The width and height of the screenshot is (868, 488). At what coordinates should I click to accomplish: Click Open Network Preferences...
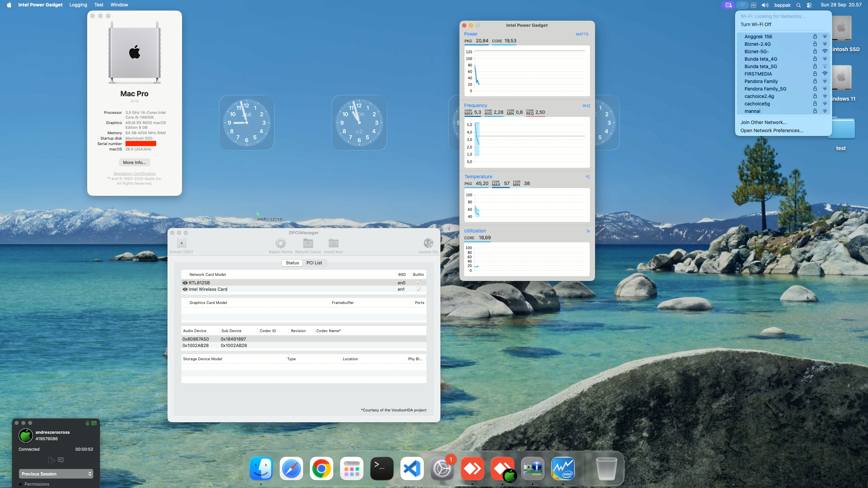click(772, 130)
